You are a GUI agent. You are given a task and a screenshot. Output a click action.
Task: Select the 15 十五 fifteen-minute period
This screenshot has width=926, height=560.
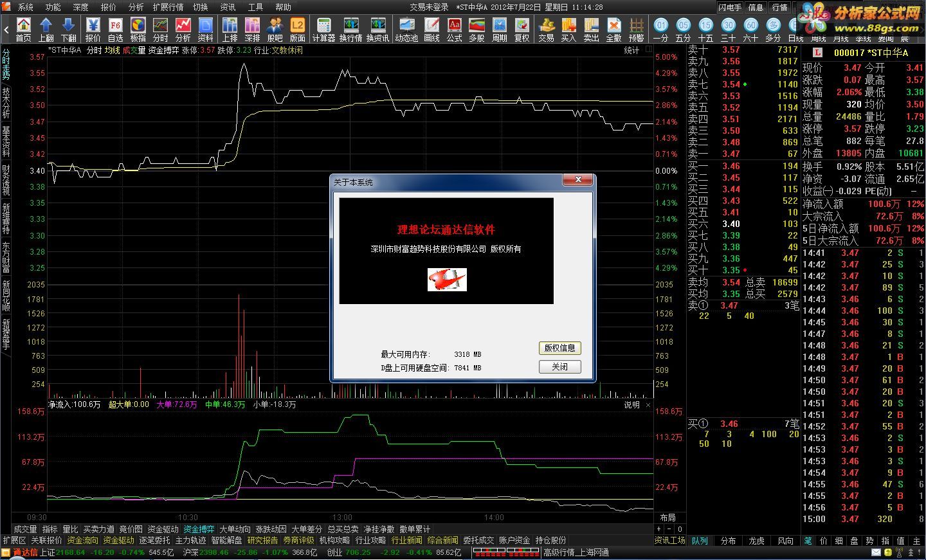(706, 30)
